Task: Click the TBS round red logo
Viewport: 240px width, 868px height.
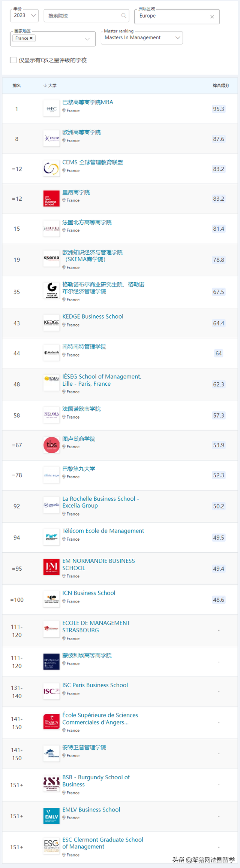Action: pos(51,445)
